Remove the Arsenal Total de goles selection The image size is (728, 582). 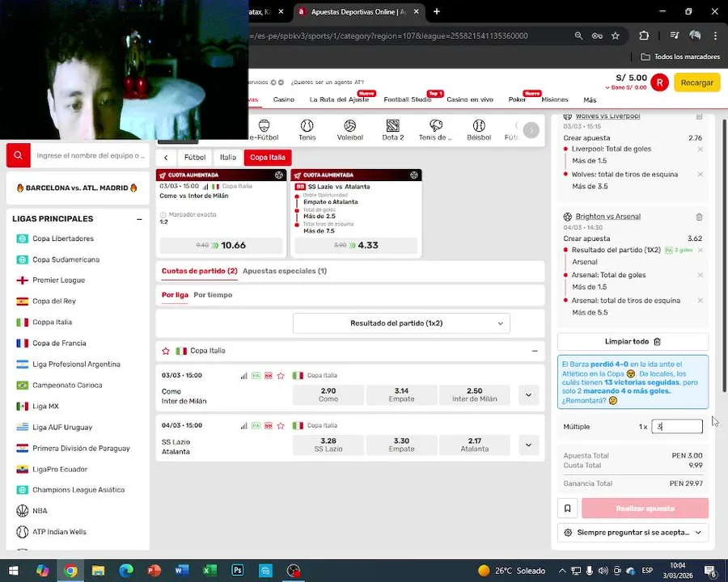700,275
